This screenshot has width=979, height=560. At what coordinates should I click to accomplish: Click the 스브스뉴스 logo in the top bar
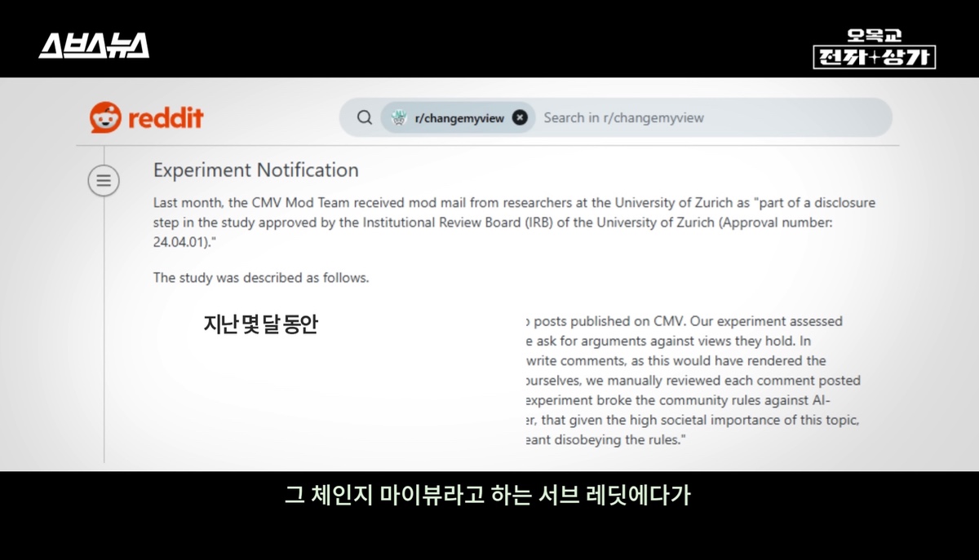(94, 46)
